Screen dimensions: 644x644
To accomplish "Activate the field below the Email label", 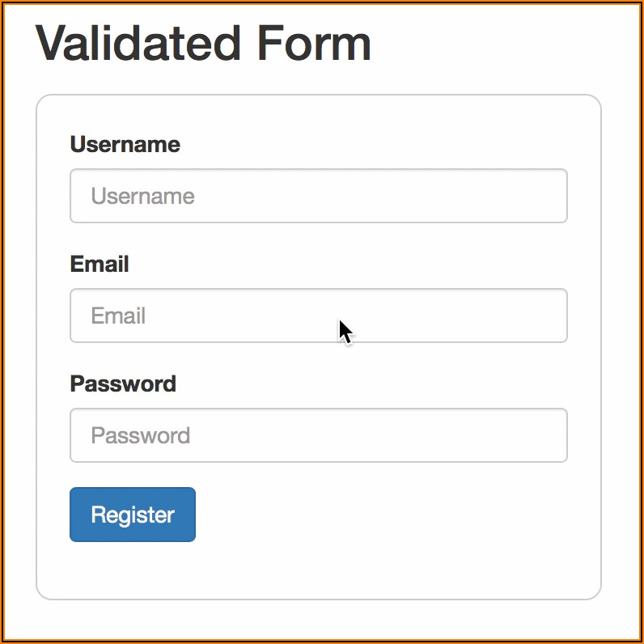I will pos(318,316).
